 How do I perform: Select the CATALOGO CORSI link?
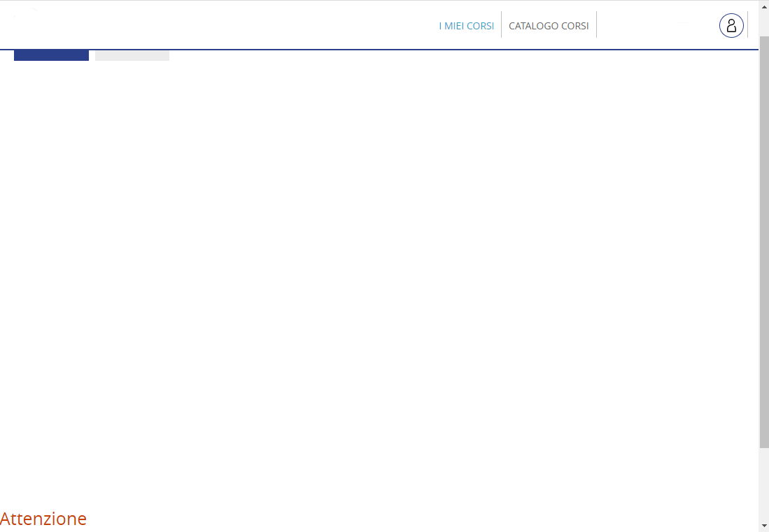pyautogui.click(x=549, y=26)
